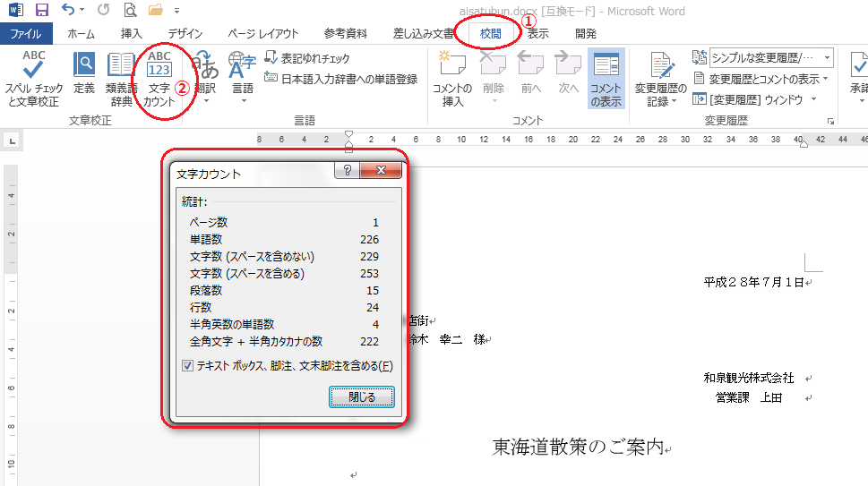This screenshot has width=868, height=486.
Task: Expand the quick access toolbar customize arrow
Action: [176, 11]
